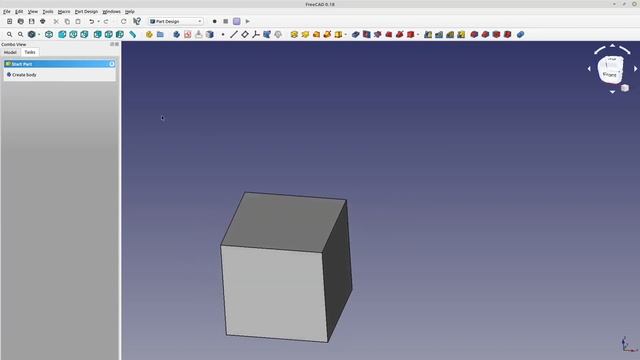Viewport: 640px width, 360px height.
Task: Open the undo history dropdown arrow
Action: tap(98, 22)
